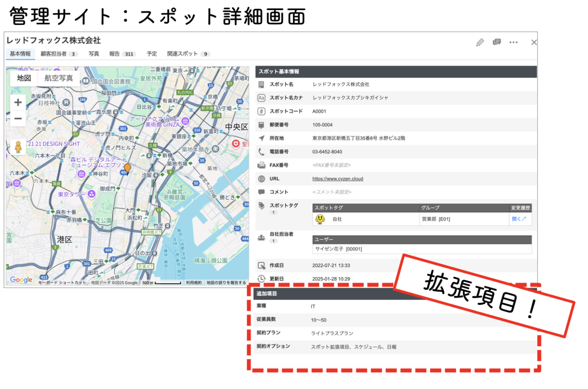Image resolution: width=588 pixels, height=389 pixels.
Task: Select the spot code value A0001
Action: coord(319,111)
